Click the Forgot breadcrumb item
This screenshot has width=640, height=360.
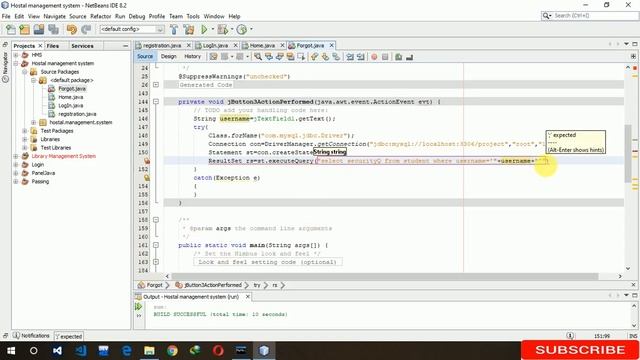click(151, 285)
